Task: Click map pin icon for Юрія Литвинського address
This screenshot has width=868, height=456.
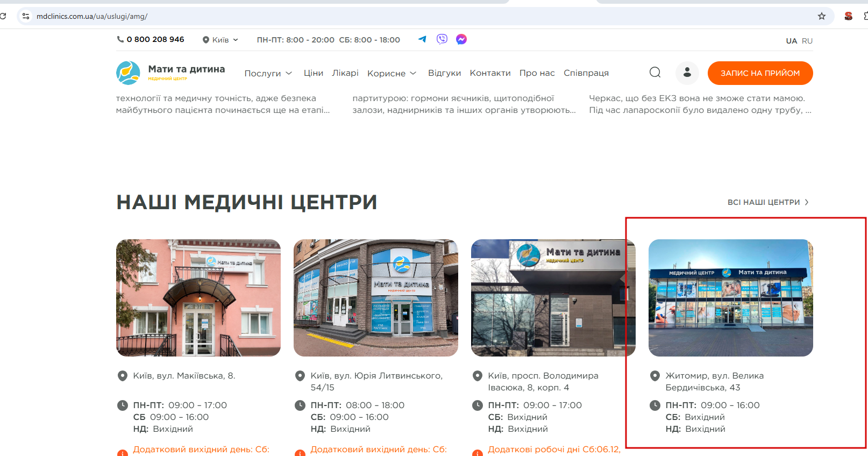Action: click(x=300, y=376)
